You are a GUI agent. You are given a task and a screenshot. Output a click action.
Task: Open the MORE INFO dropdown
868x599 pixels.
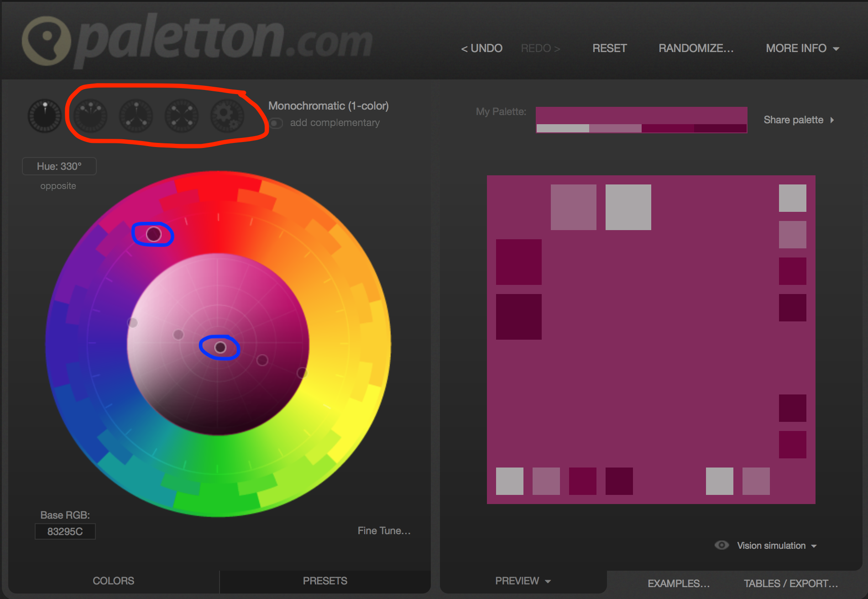click(x=803, y=48)
